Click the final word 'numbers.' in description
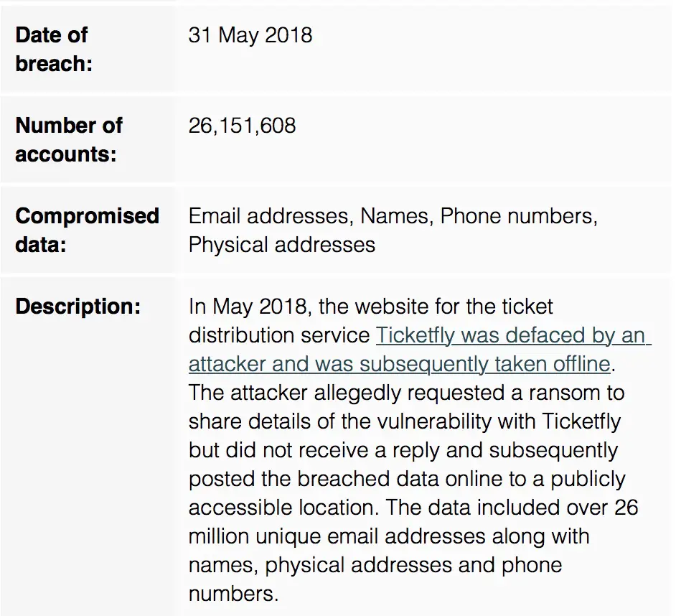Viewport: 676px width, 616px height. [x=234, y=594]
